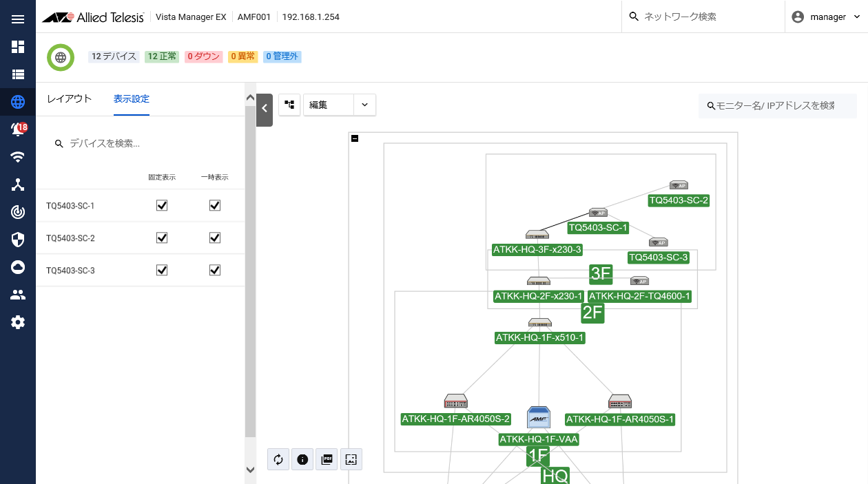Image resolution: width=868 pixels, height=484 pixels.
Task: Collapse the left side panel chevron
Action: [265, 108]
